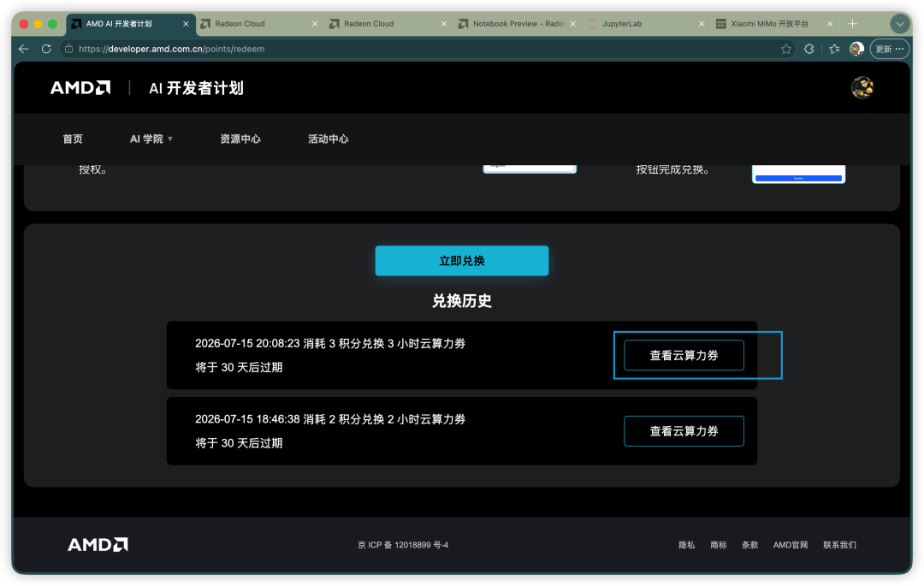
Task: Click the URL address bar
Action: 424,49
